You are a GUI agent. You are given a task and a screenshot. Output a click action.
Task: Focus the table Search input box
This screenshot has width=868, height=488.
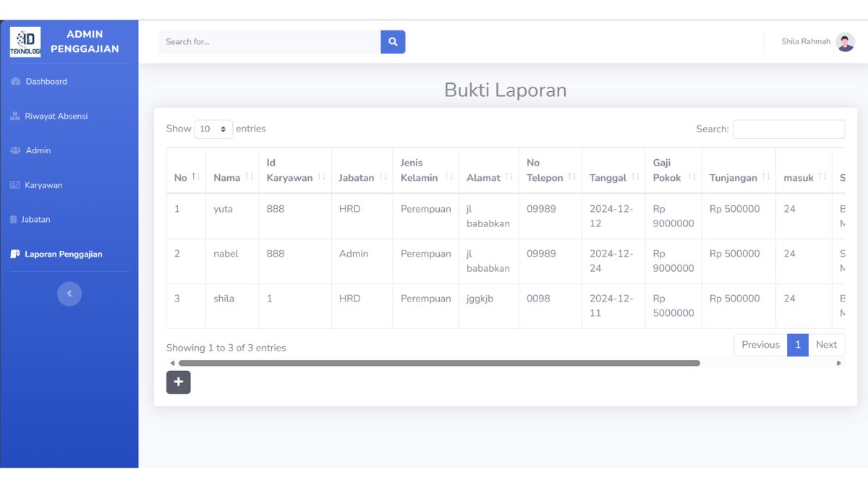pos(788,129)
